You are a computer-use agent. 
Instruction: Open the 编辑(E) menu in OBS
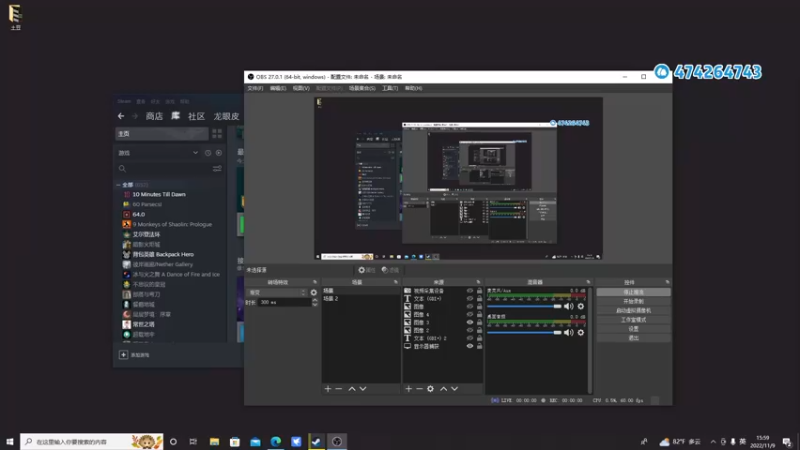(278, 88)
